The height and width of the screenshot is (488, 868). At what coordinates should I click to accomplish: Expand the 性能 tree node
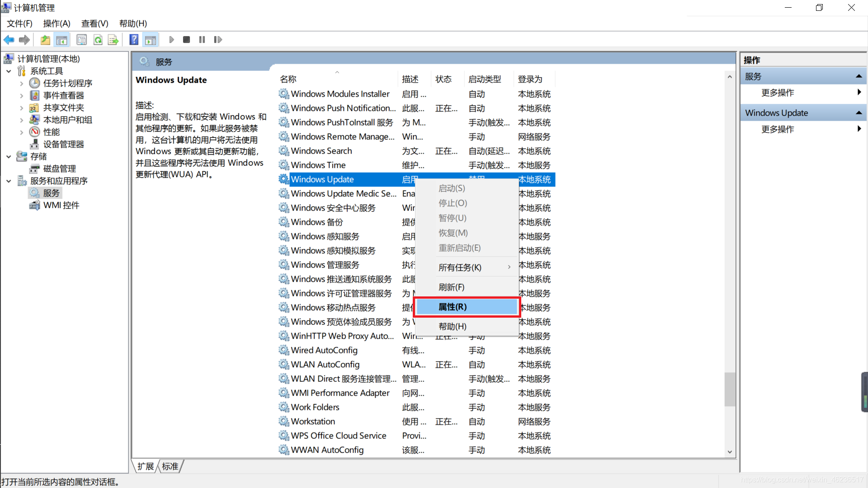tap(21, 132)
